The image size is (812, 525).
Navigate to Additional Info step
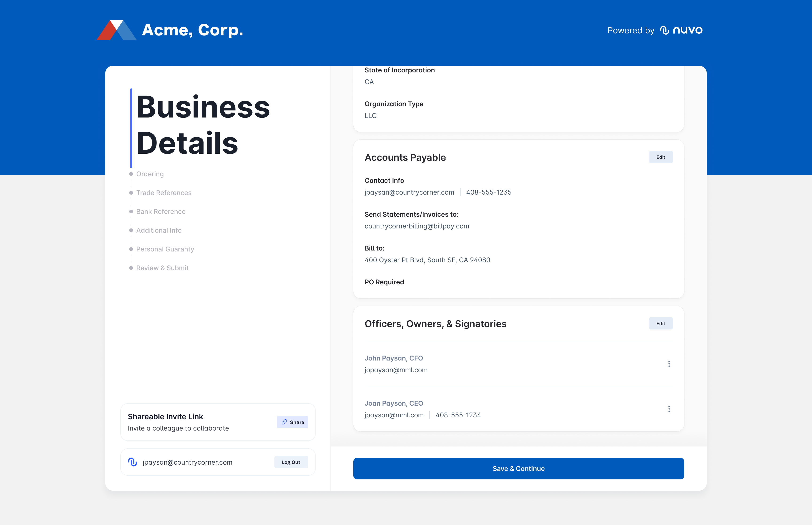[159, 230]
